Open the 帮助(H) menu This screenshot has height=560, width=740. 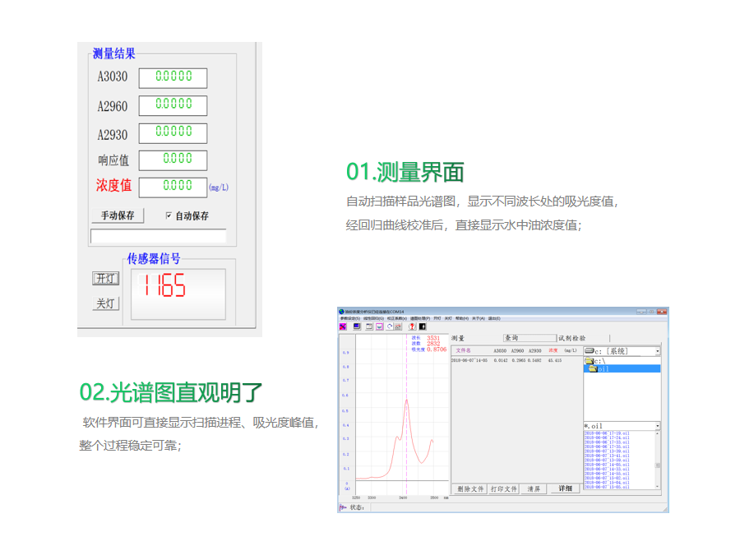coord(461,318)
